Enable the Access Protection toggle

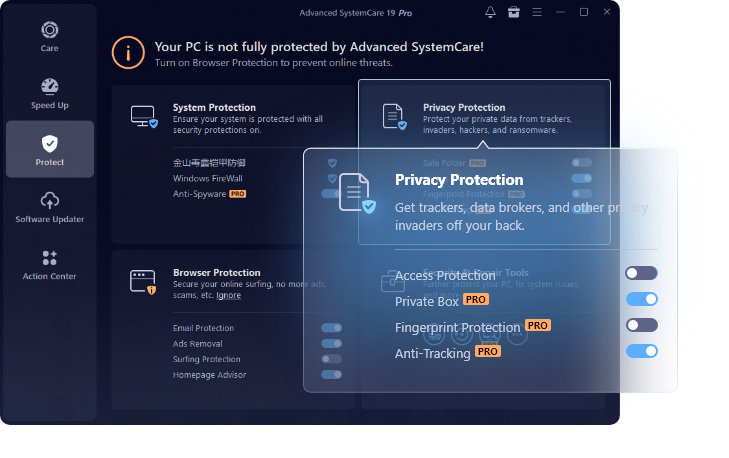(641, 273)
